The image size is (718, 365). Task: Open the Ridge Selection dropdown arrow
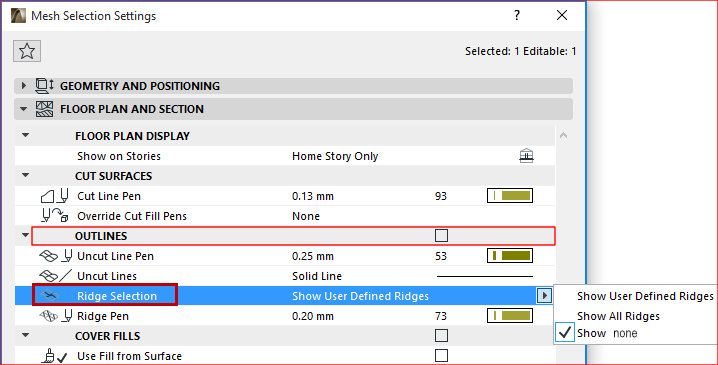pos(544,296)
